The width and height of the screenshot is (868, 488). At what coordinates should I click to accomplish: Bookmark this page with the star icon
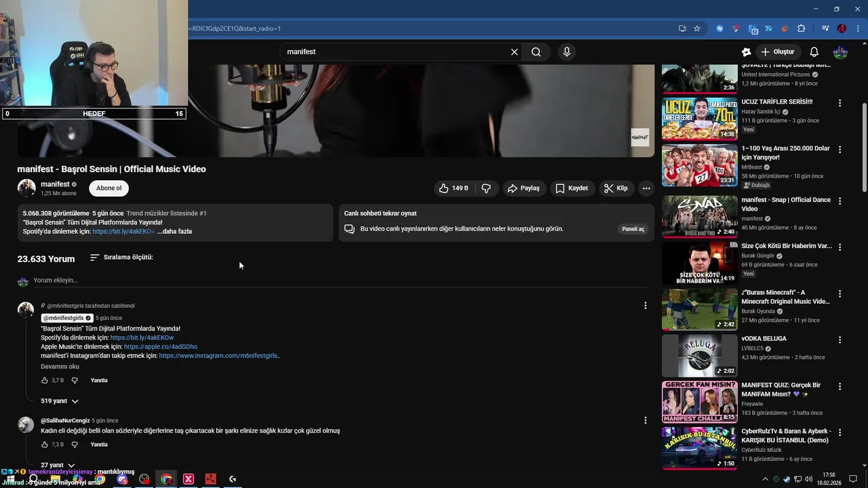point(697,28)
